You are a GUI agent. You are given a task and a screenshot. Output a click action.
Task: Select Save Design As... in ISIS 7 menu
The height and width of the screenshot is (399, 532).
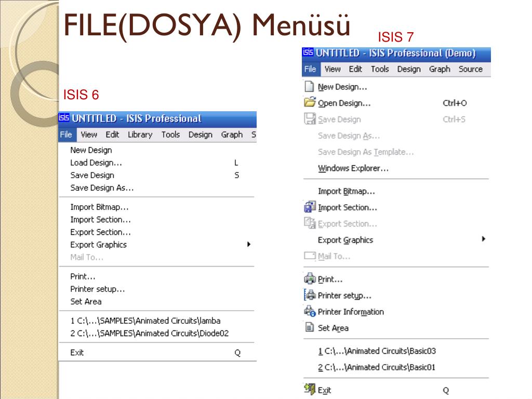point(349,136)
